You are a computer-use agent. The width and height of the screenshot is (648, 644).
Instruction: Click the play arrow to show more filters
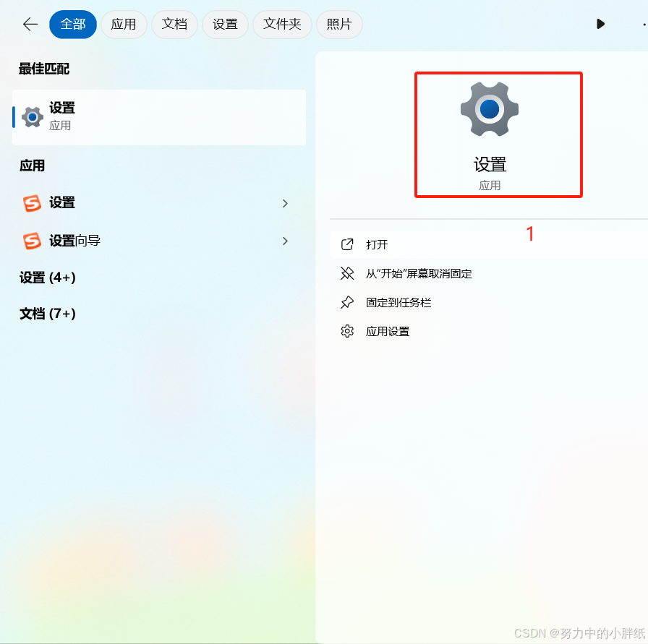600,24
